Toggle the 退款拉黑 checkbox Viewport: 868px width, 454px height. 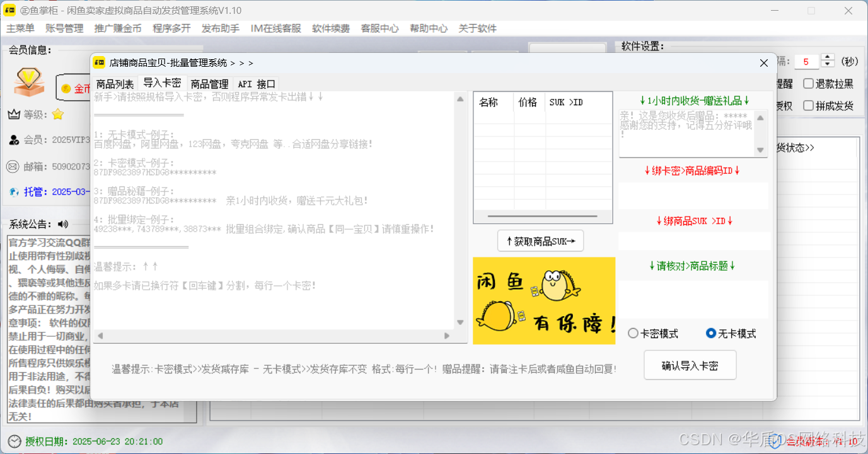[x=828, y=84]
